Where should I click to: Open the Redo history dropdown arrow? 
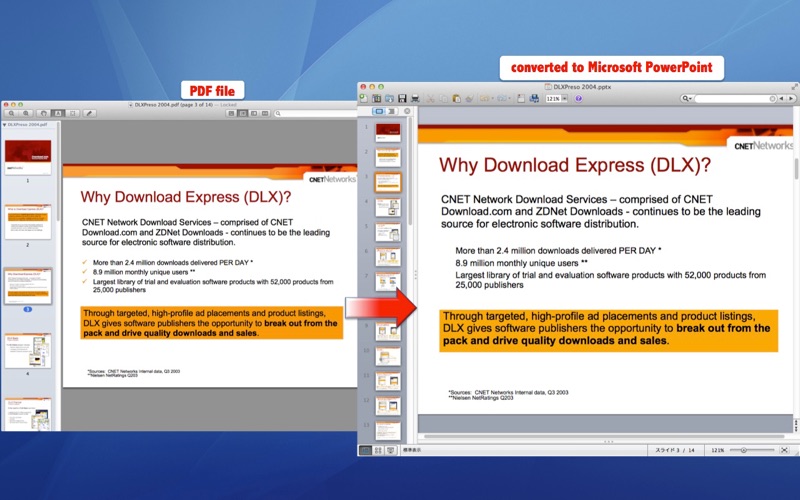[510, 98]
